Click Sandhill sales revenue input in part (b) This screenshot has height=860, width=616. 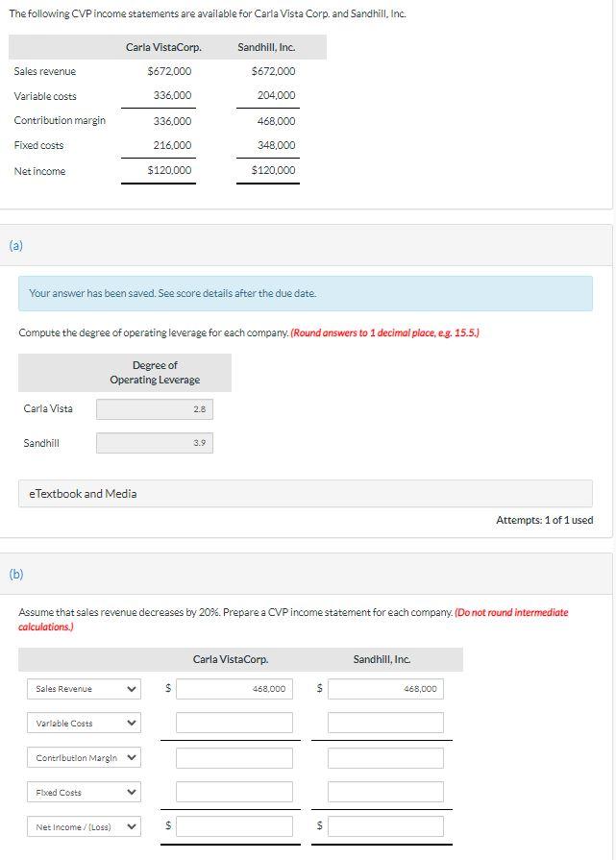[x=385, y=689]
